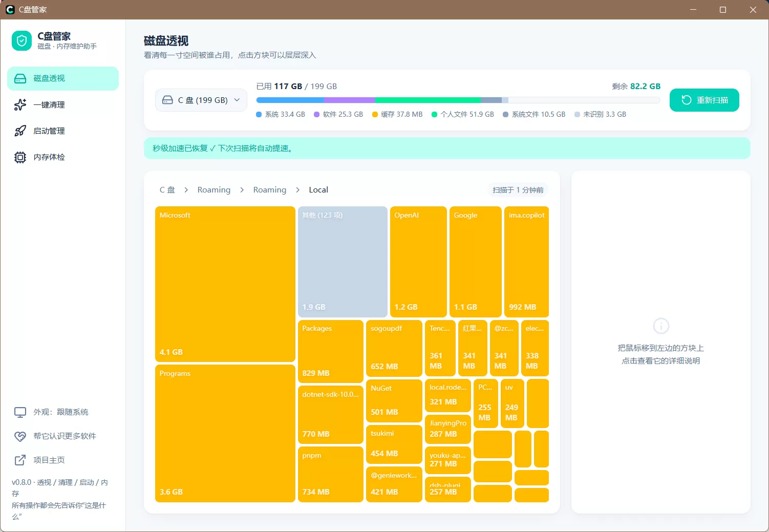Click the 磁盘透视 disk icon in sidebar
Image resolution: width=769 pixels, height=532 pixels.
(x=20, y=78)
